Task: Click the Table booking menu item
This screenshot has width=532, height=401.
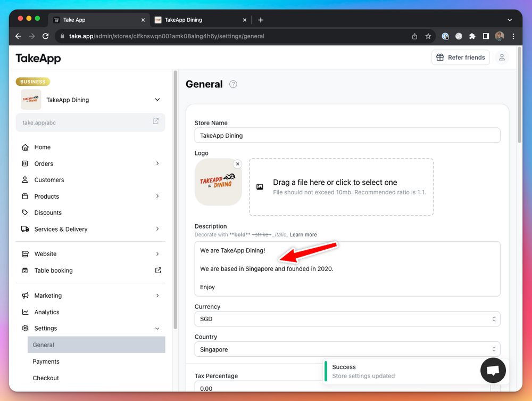Action: 90,271
